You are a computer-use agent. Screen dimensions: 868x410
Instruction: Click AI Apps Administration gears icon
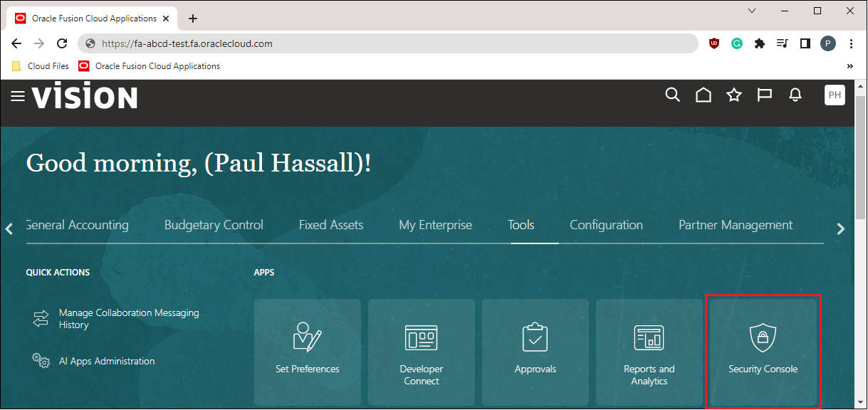tap(41, 361)
